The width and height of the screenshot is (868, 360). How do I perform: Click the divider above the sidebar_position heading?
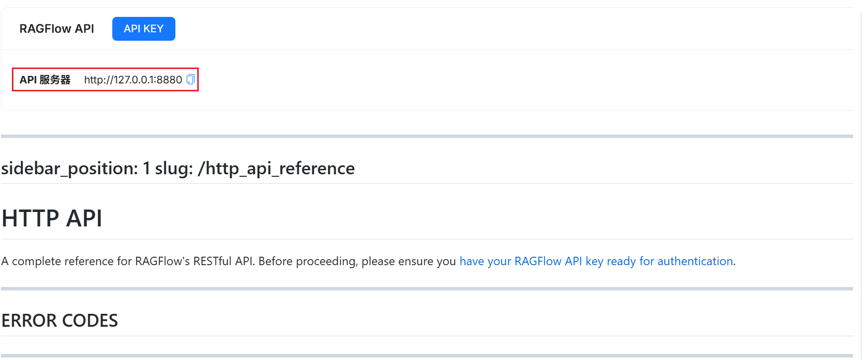(427, 136)
